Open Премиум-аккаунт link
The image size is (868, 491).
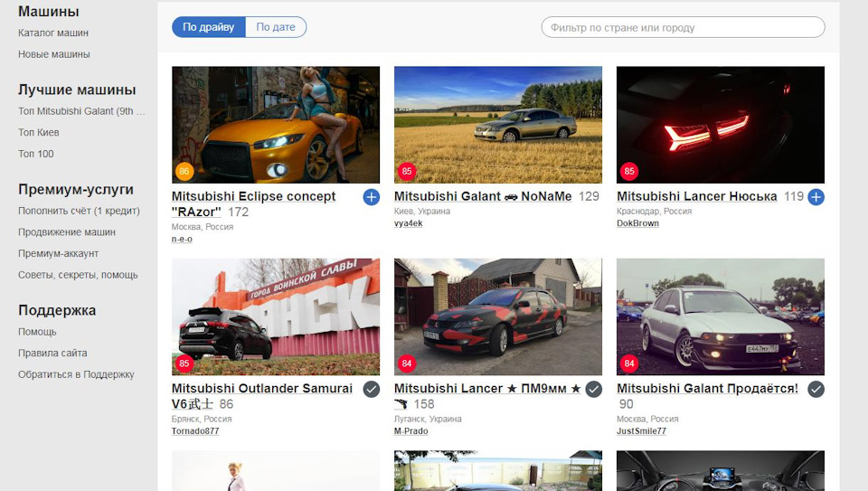(58, 253)
